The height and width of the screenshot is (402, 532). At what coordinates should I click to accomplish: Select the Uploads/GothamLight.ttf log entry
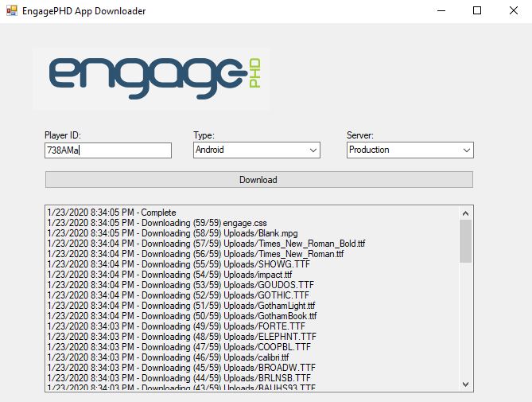click(181, 306)
